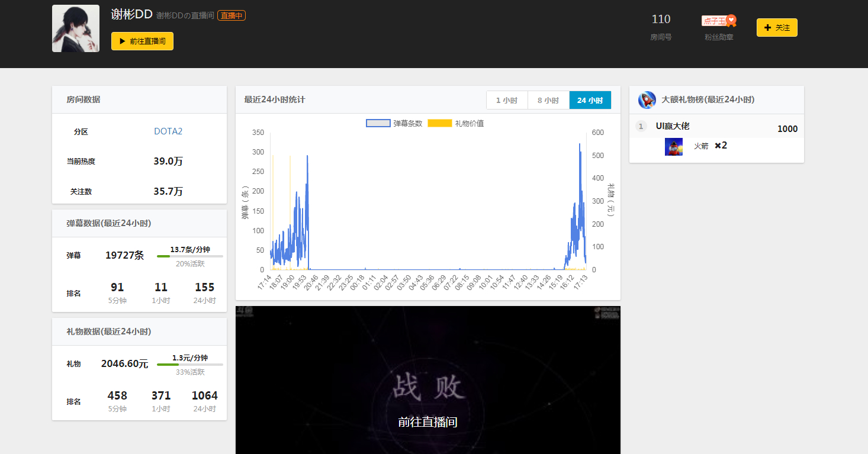Click the 弹幕 activity progress bar
The height and width of the screenshot is (454, 868).
pos(190,256)
